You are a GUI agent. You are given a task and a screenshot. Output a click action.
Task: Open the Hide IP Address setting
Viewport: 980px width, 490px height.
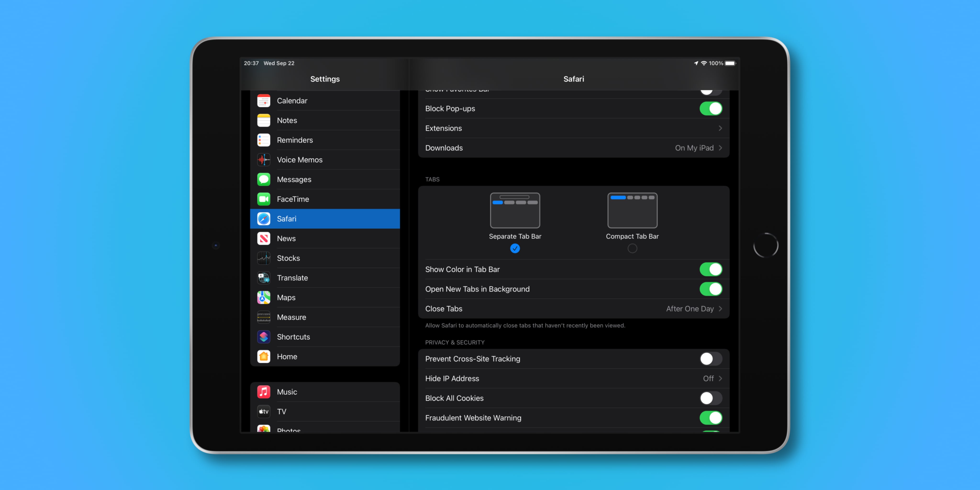click(x=574, y=379)
